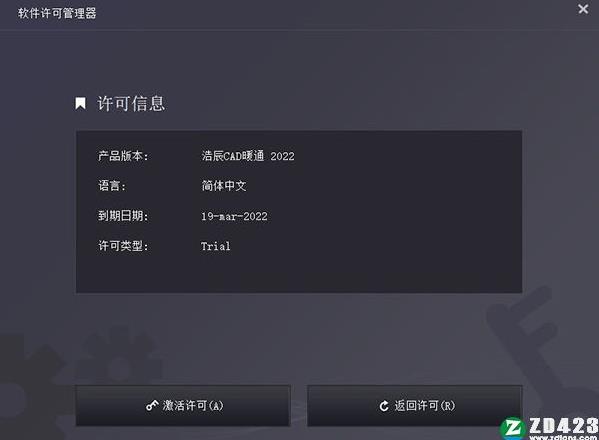
Task: Click the 激活许可(A) button
Action: 183,406
